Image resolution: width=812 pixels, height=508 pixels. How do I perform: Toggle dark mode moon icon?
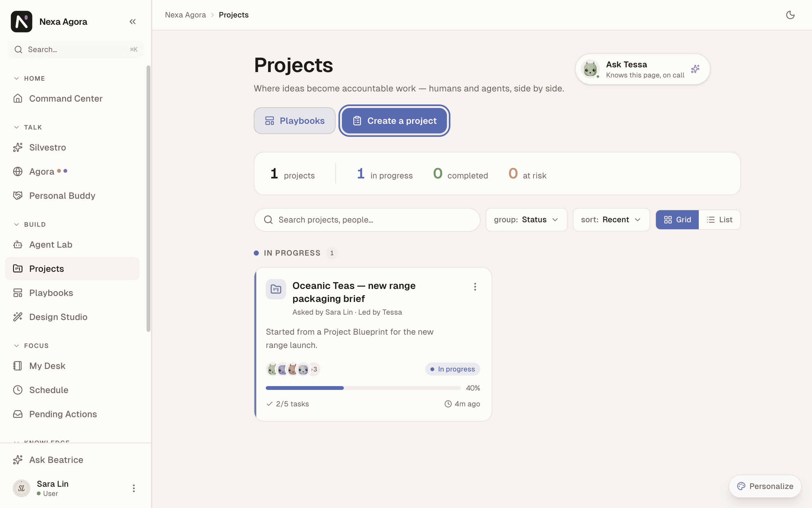[x=790, y=15]
